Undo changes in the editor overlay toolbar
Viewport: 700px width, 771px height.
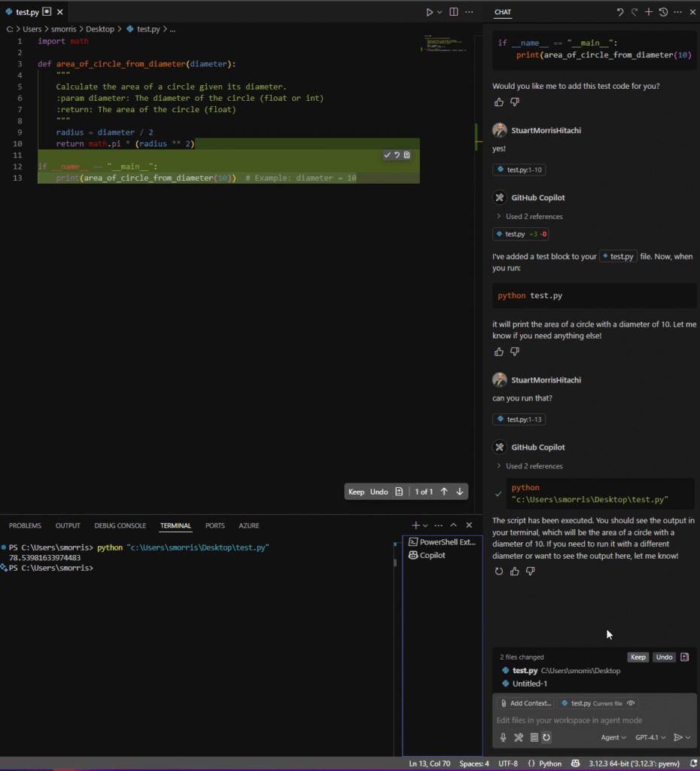coord(379,492)
